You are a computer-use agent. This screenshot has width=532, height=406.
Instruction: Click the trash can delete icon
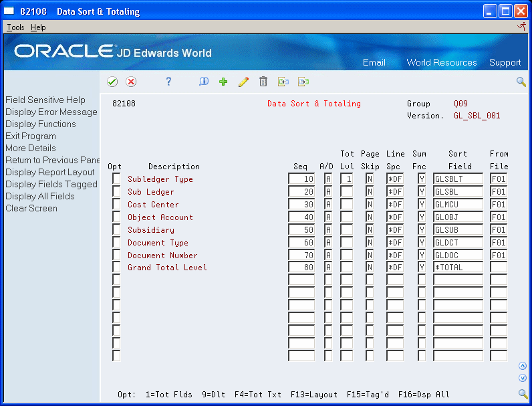click(263, 82)
